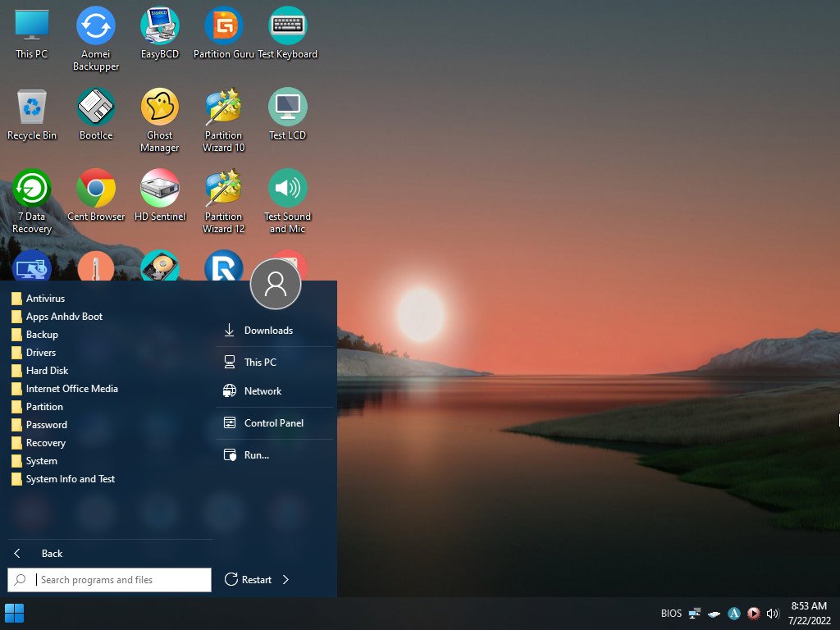This screenshot has width=840, height=630.
Task: Expand the Hard Disk programs folder
Action: pos(47,371)
